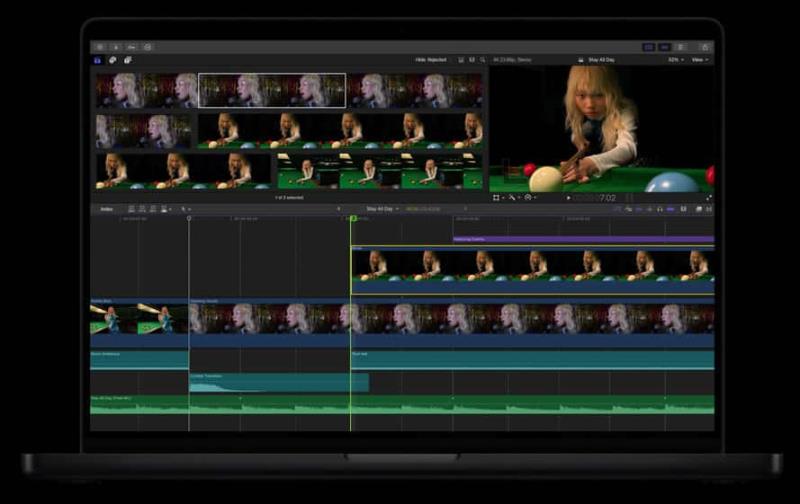Play the video in the viewer

[568, 198]
